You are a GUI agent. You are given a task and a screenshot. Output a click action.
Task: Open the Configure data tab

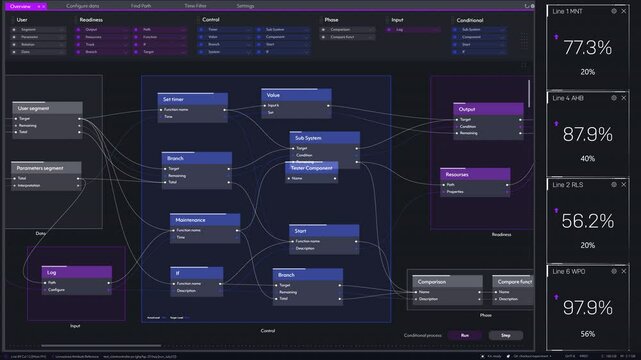click(x=83, y=6)
